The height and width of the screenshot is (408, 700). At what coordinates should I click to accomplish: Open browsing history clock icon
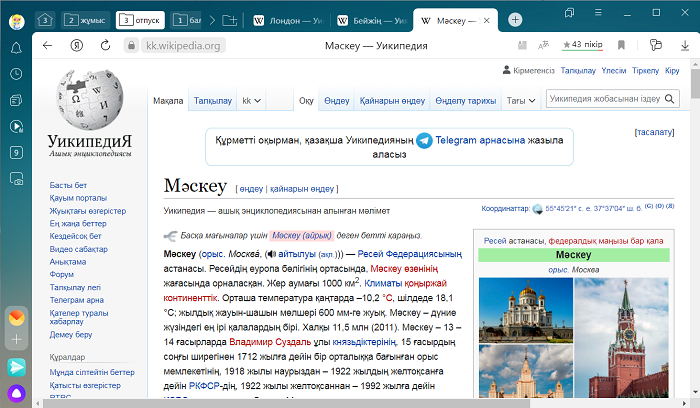pyautogui.click(x=16, y=74)
